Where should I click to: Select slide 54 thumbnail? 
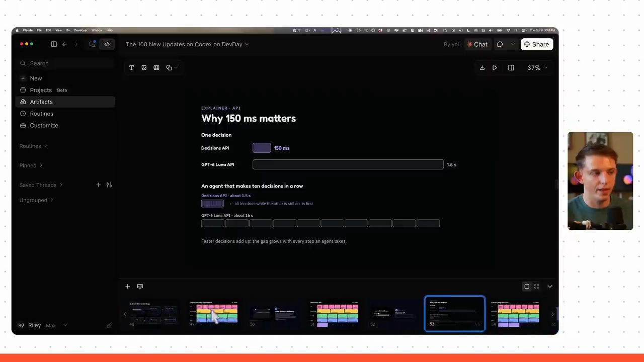515,314
